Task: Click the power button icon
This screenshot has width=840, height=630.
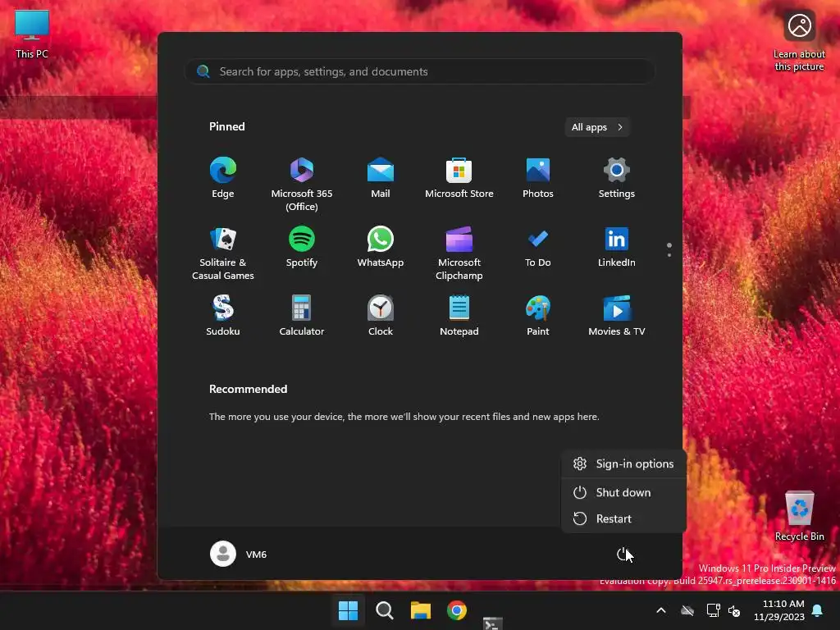Action: pos(622,555)
